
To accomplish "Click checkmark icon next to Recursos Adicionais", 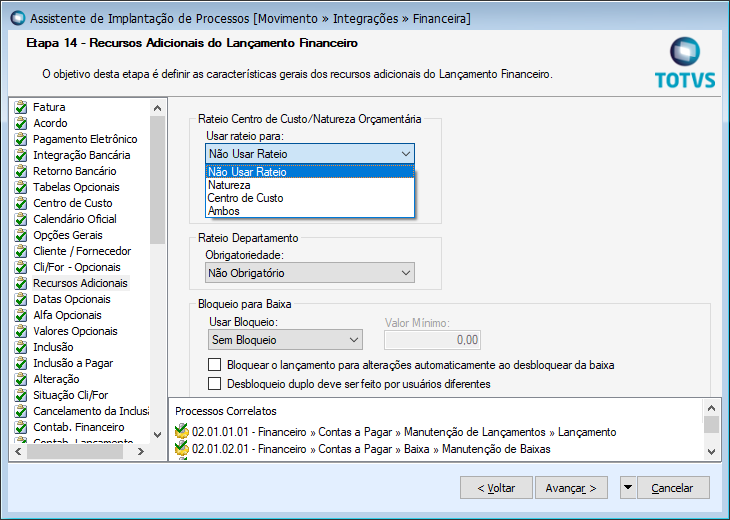I will (x=20, y=283).
